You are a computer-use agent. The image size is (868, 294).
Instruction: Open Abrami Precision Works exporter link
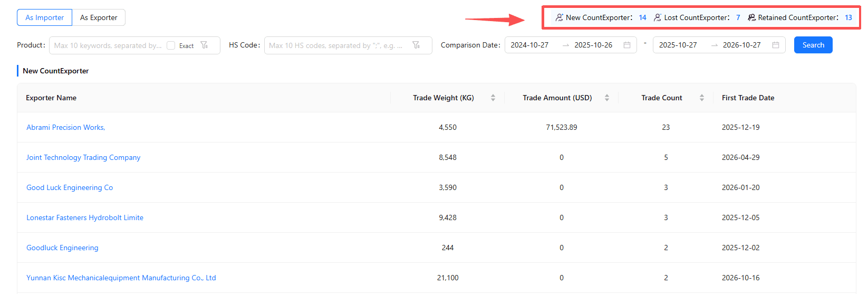[x=66, y=127]
